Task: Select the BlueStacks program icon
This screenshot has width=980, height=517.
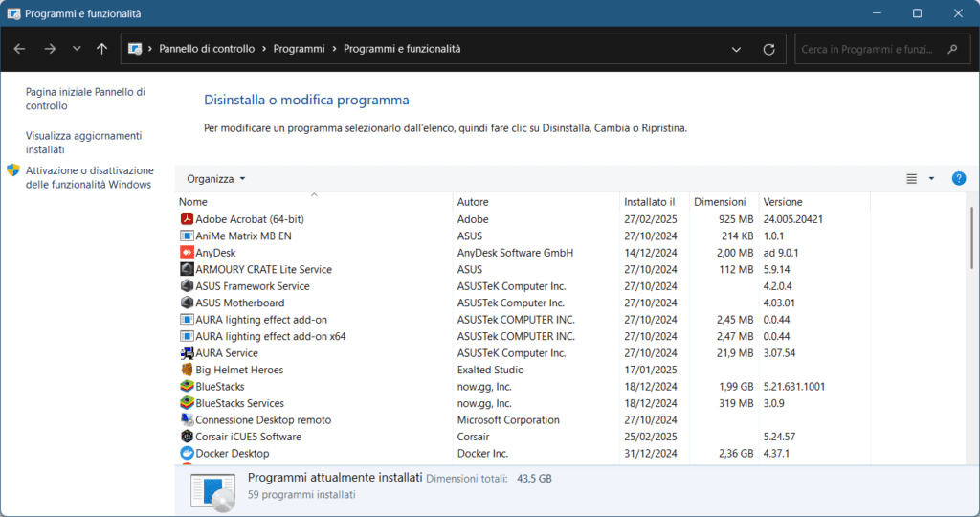Action: point(187,387)
